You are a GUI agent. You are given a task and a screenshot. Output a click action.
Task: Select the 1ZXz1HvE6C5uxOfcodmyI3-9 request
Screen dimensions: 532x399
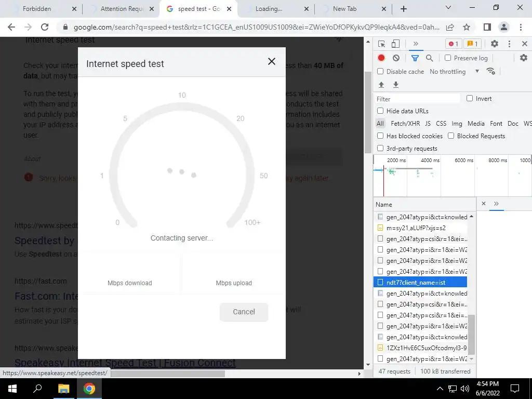(x=420, y=348)
